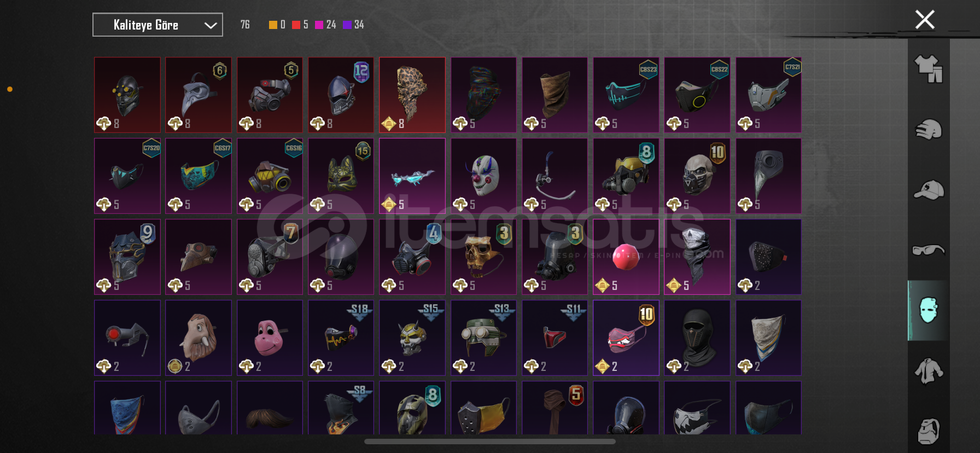Open the outfit sets category icon
This screenshot has width=980, height=453.
click(929, 69)
